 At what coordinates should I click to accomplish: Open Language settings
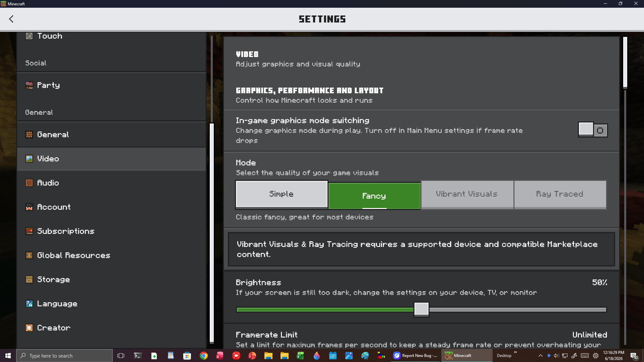coord(111,304)
